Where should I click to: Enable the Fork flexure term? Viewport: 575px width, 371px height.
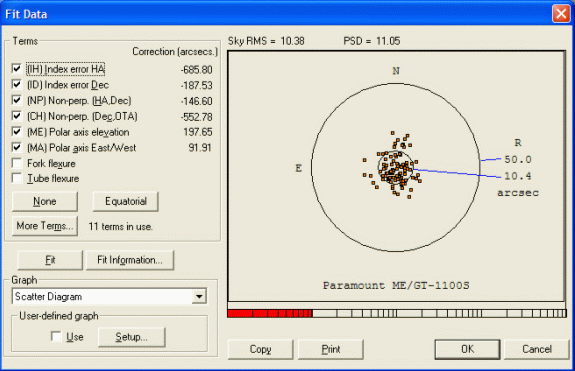pos(17,163)
